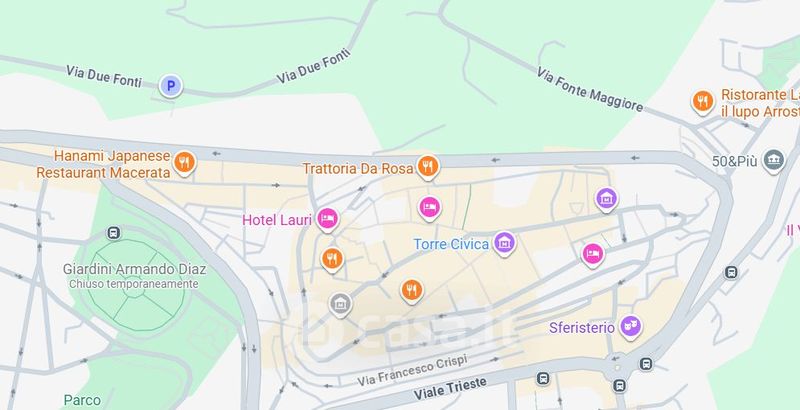800x410 pixels.
Task: Select the Hotel Lauri text label
Action: pos(277,220)
